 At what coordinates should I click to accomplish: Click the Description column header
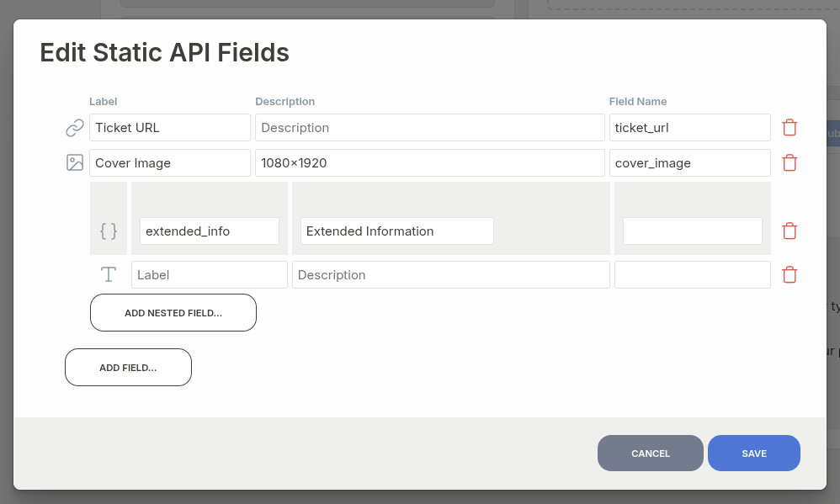pyautogui.click(x=285, y=101)
